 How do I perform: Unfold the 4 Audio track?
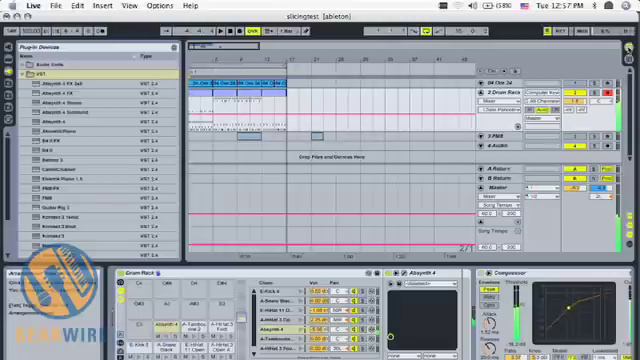481,146
